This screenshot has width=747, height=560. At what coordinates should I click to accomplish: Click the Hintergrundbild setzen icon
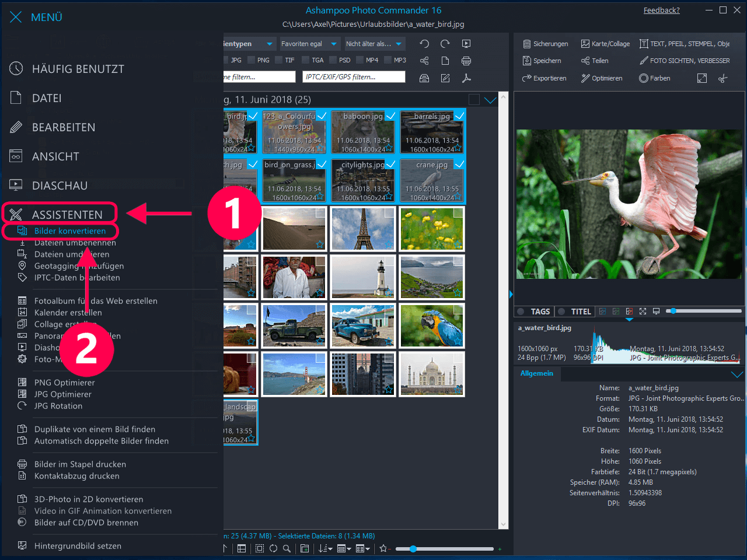pos(22,545)
